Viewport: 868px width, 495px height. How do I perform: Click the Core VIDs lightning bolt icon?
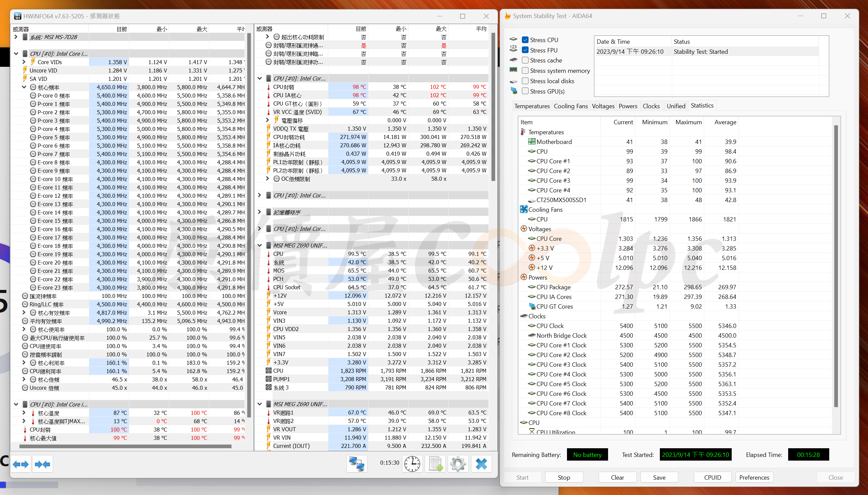pos(33,62)
